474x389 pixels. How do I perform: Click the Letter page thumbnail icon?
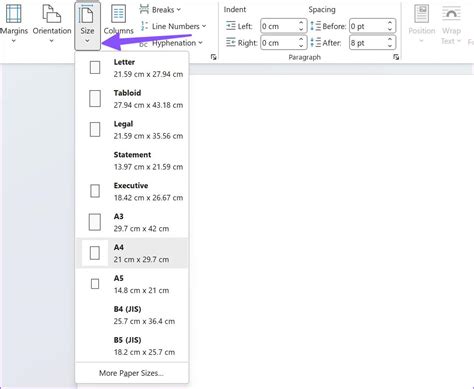point(95,68)
